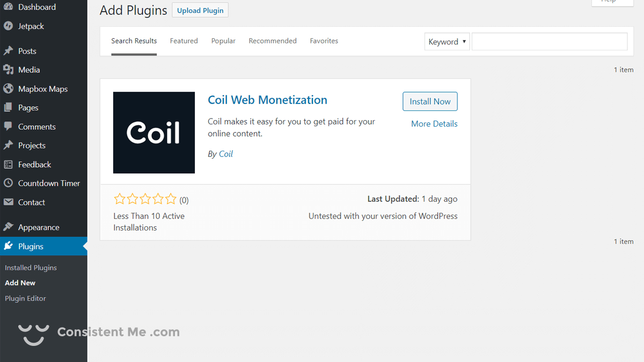Click the Contact envelope icon
This screenshot has height=362, width=644.
click(x=8, y=202)
